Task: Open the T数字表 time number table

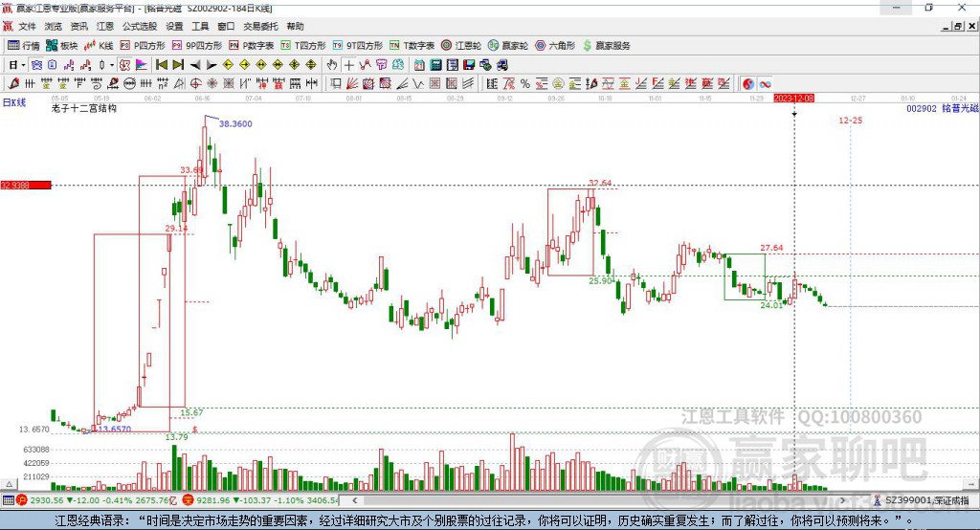Action: (x=412, y=46)
